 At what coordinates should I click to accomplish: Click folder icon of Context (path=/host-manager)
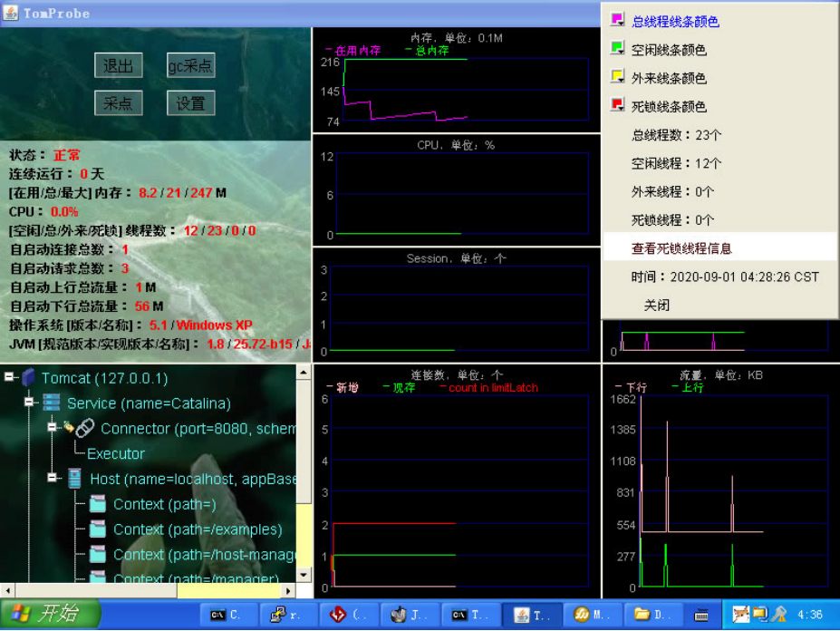pos(98,554)
